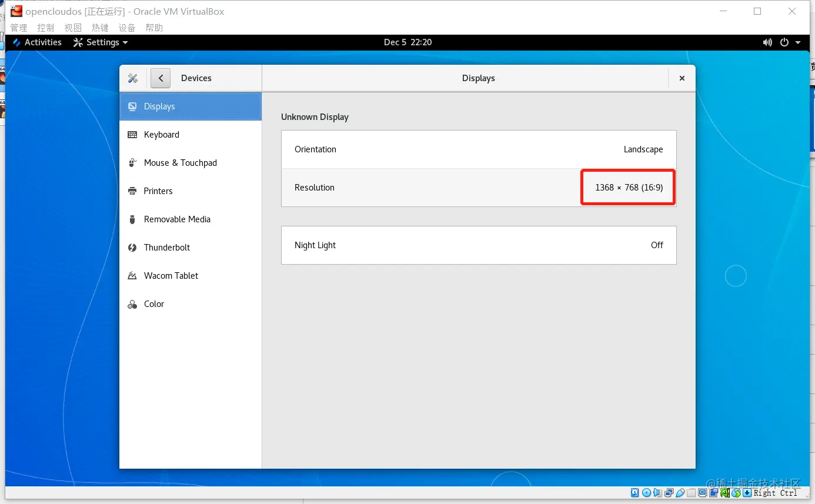The width and height of the screenshot is (815, 504).
Task: Switch to Mouse & Touchpad settings
Action: [x=191, y=163]
